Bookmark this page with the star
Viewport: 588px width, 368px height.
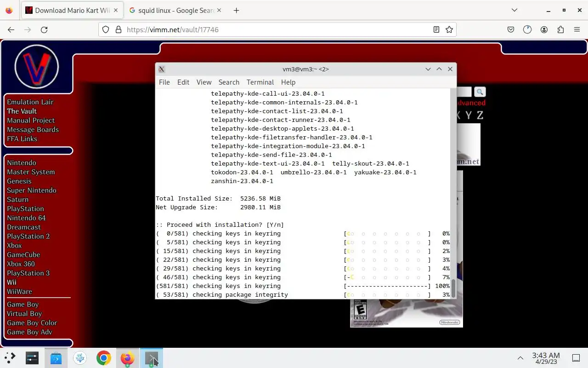[x=449, y=29]
